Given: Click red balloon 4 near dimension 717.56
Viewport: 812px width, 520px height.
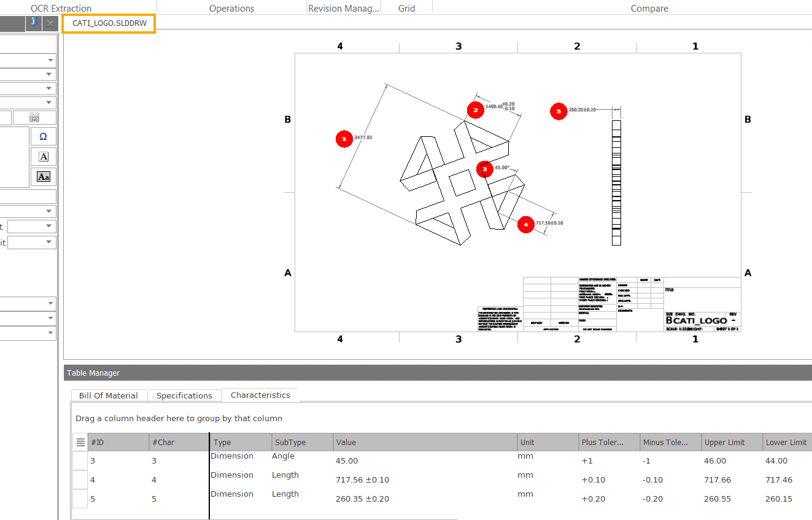Looking at the screenshot, I should click(x=525, y=225).
